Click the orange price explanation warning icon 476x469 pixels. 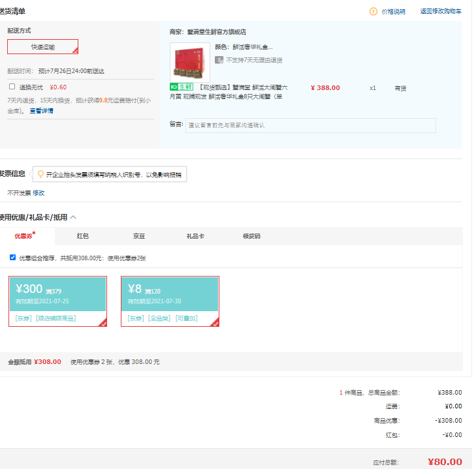(x=373, y=12)
